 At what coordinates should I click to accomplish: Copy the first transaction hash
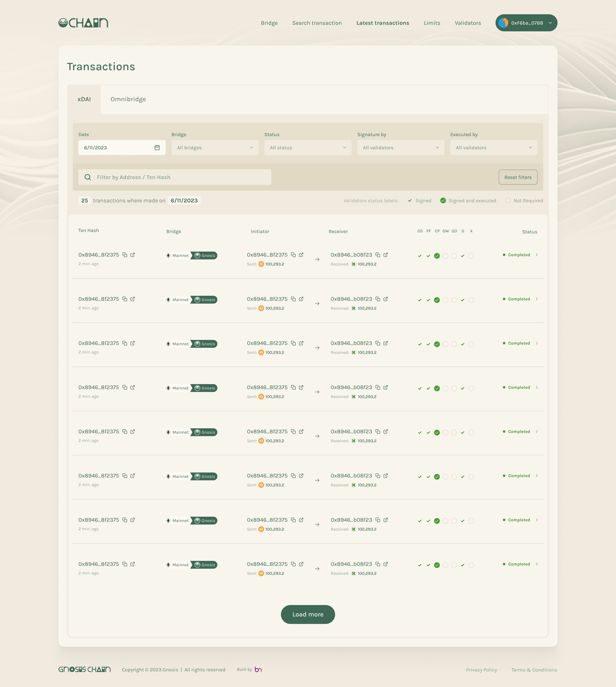click(x=125, y=255)
